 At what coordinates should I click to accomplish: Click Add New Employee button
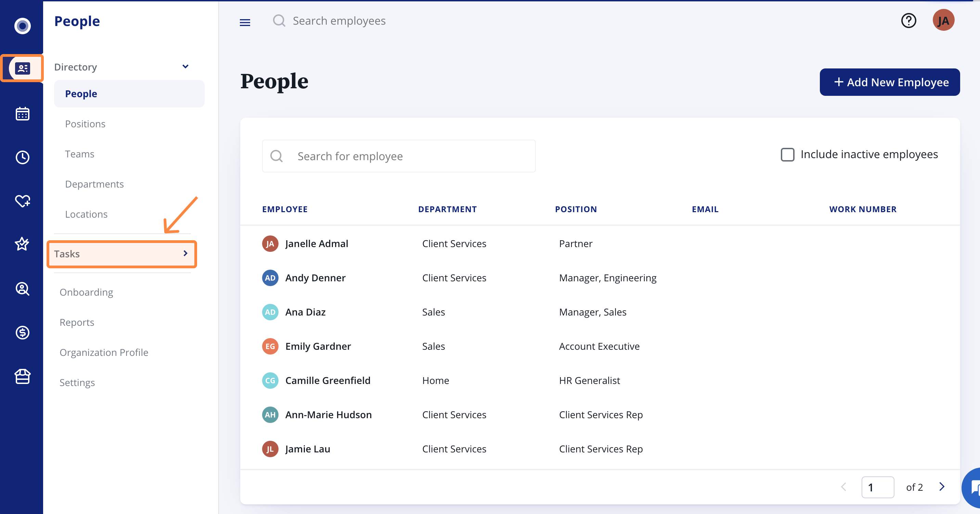pyautogui.click(x=889, y=82)
